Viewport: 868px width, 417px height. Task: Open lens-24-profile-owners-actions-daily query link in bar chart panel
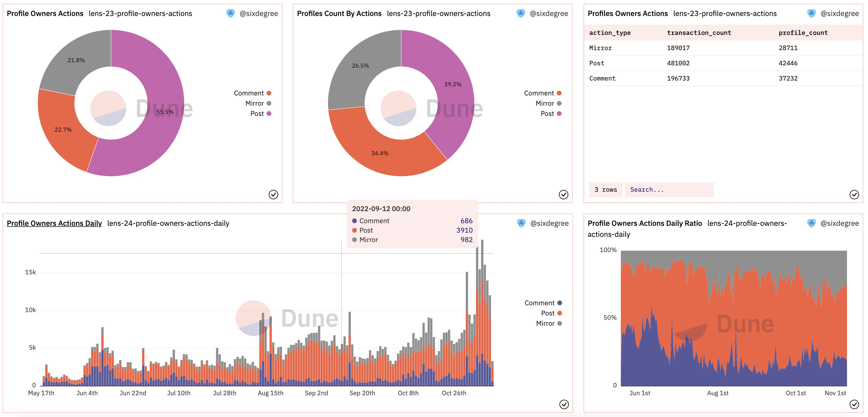(168, 223)
